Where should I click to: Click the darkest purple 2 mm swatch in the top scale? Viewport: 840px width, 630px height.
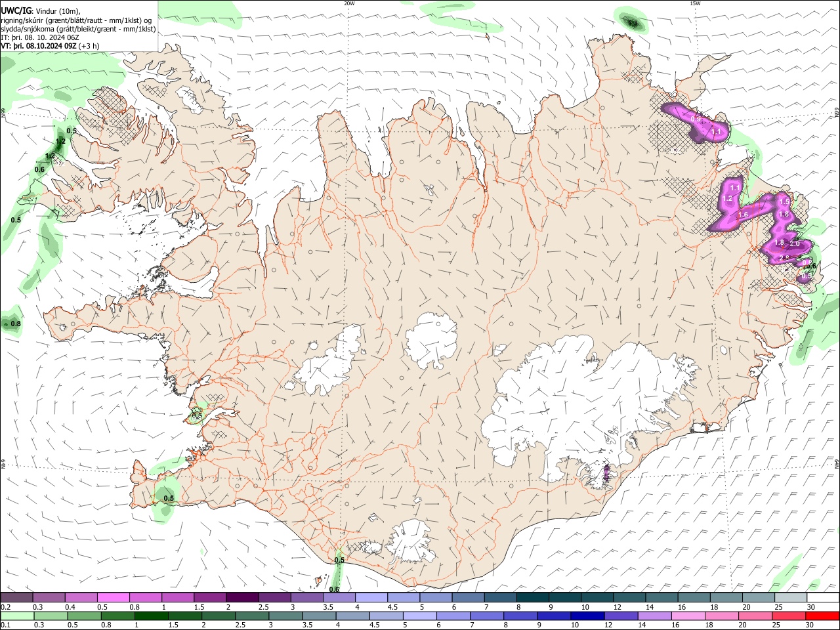point(241,597)
